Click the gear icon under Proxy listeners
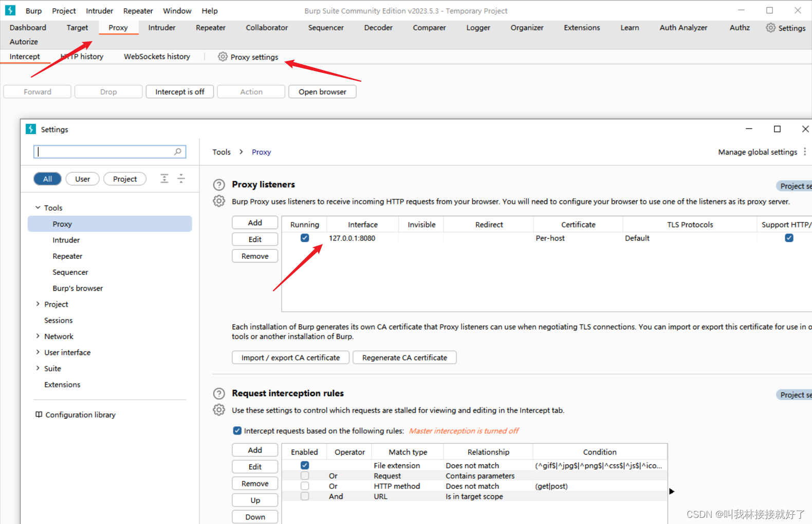 [x=219, y=201]
